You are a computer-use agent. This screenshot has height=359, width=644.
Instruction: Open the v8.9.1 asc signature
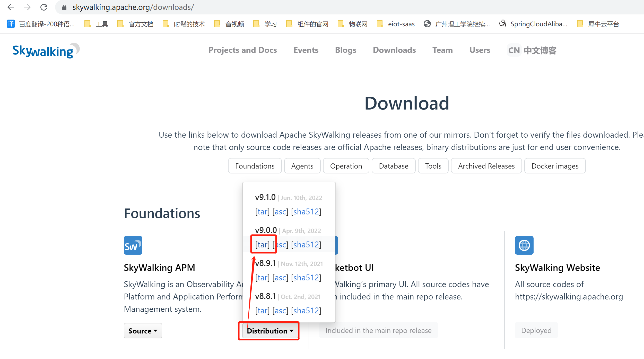pyautogui.click(x=280, y=278)
